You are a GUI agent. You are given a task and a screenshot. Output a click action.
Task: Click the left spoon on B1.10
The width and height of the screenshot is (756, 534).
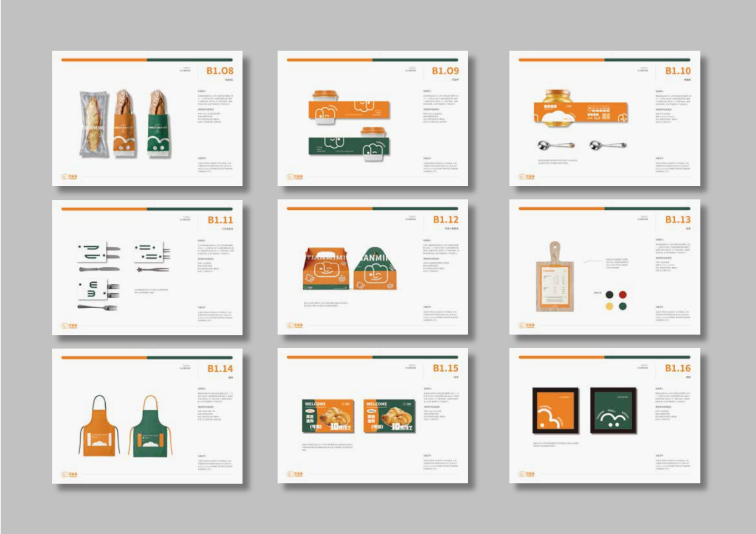[556, 145]
